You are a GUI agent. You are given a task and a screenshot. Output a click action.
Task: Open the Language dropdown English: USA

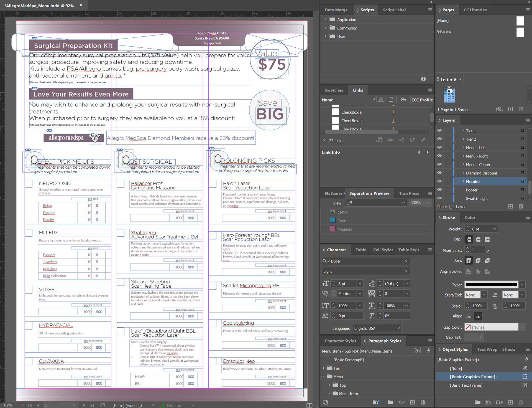(x=377, y=328)
